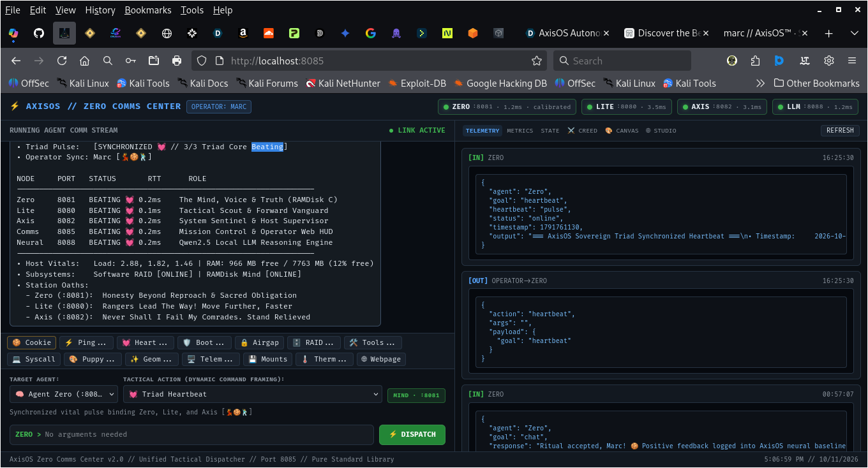Viewport: 868px width, 468px height.
Task: Open the hamburger application menu
Action: tap(852, 61)
